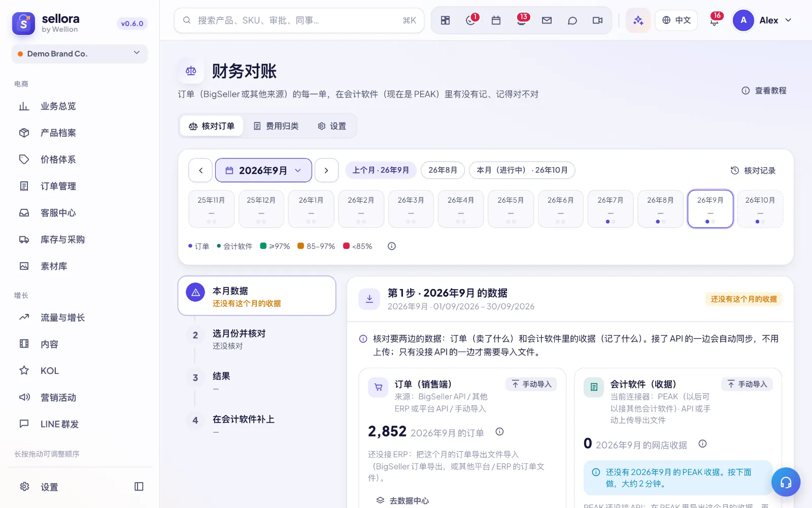Select step 本月数据

click(x=257, y=296)
